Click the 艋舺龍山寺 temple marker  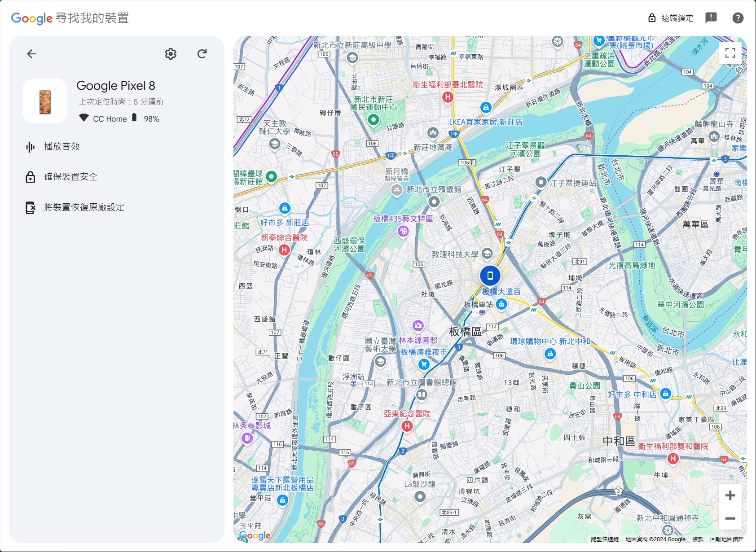pyautogui.click(x=714, y=136)
